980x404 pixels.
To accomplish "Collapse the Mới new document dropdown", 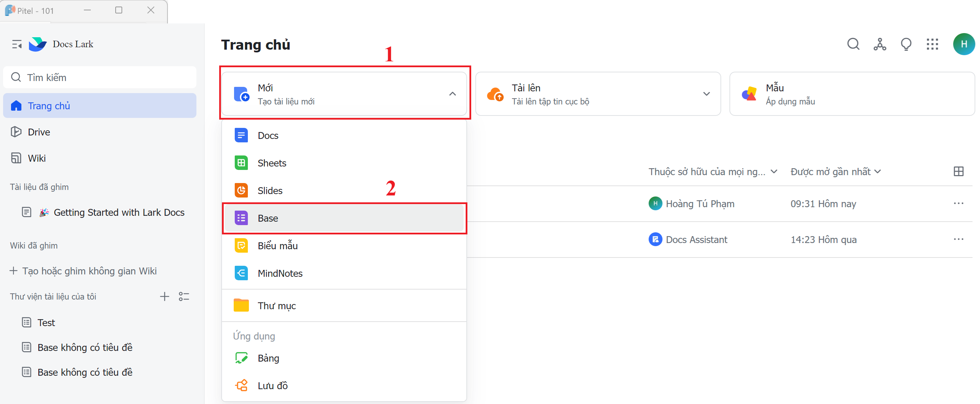I will [x=452, y=94].
